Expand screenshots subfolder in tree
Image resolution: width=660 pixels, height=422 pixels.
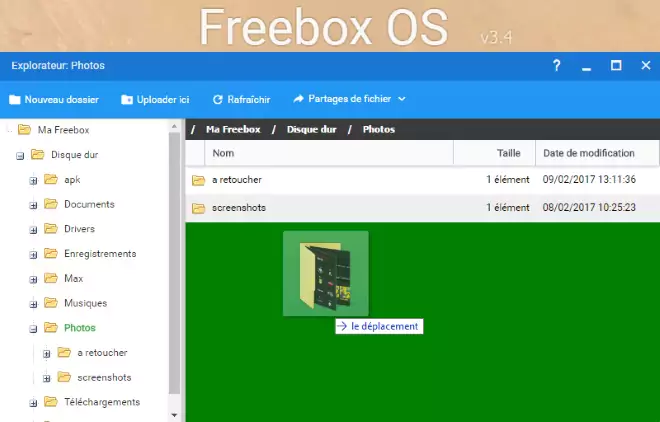coord(47,379)
